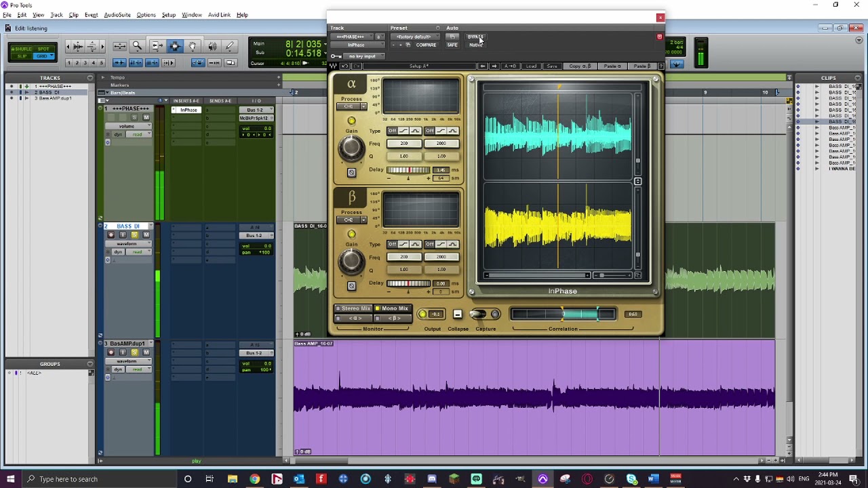Screen dimensions: 868x488
Task: Click Copy α,β button
Action: pos(579,66)
